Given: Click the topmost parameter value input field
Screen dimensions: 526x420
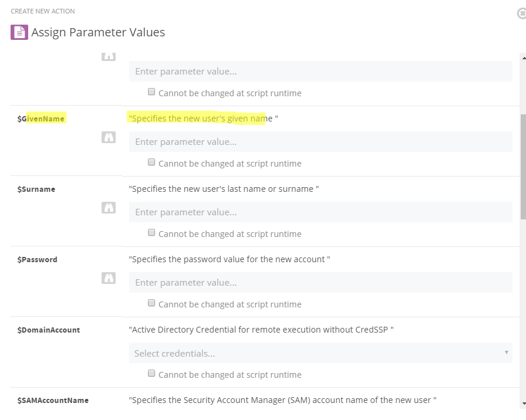Looking at the screenshot, I should 321,72.
